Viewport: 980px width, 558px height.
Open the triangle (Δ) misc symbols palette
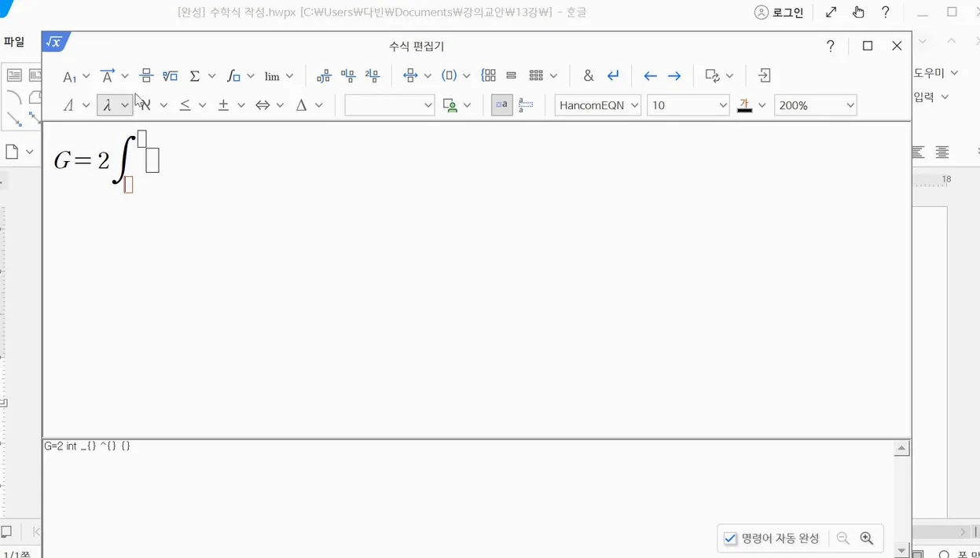[x=301, y=105]
